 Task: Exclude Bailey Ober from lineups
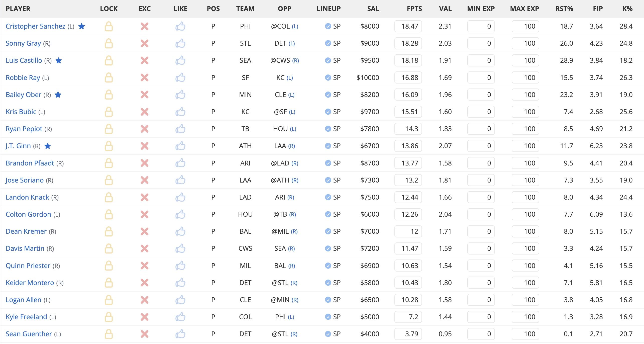click(x=145, y=95)
